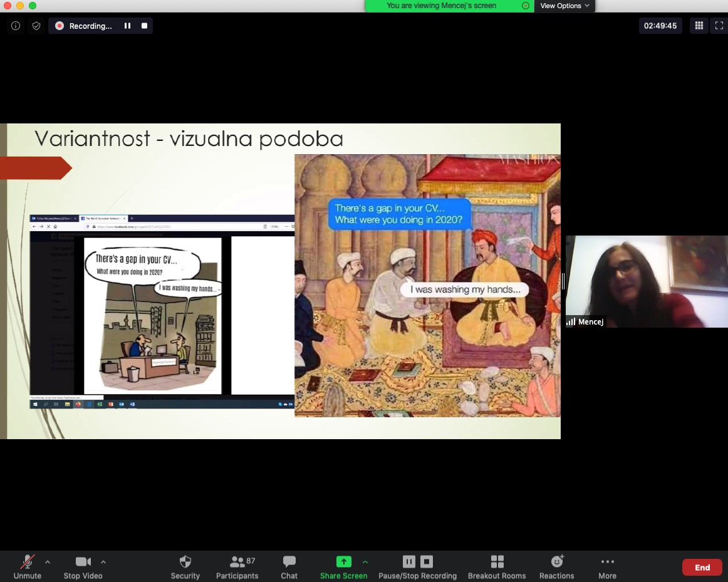Click the red End meeting button
The image size is (728, 582).
pyautogui.click(x=702, y=568)
